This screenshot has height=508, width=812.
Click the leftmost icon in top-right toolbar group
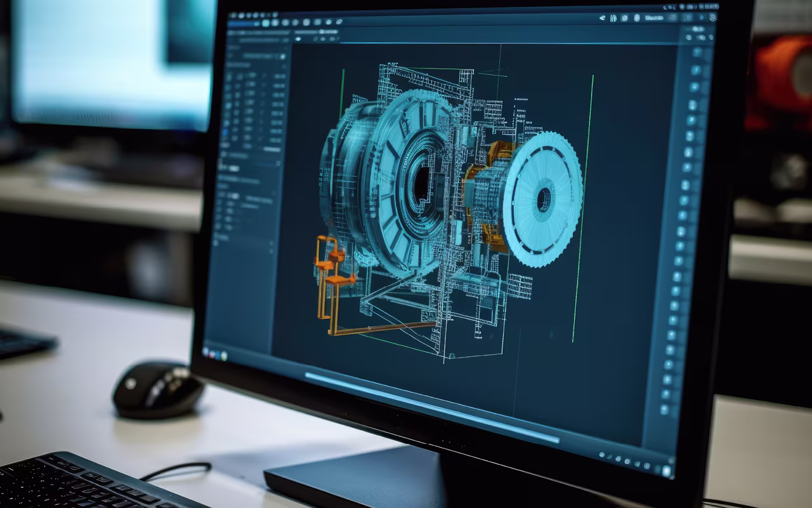(x=602, y=18)
